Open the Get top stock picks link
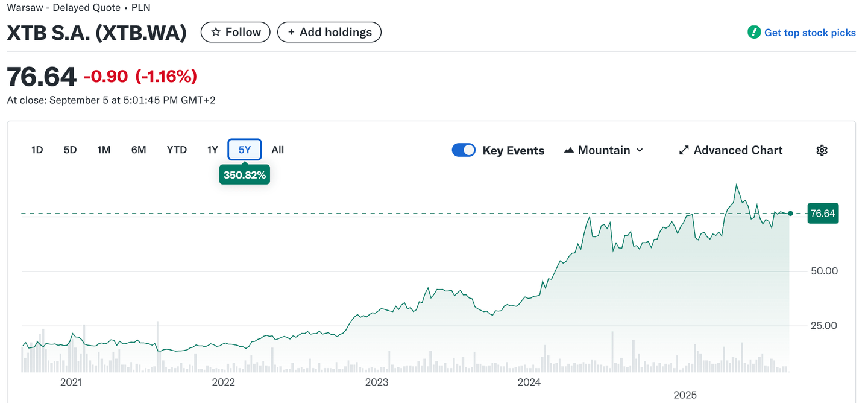The image size is (868, 403). pos(810,33)
